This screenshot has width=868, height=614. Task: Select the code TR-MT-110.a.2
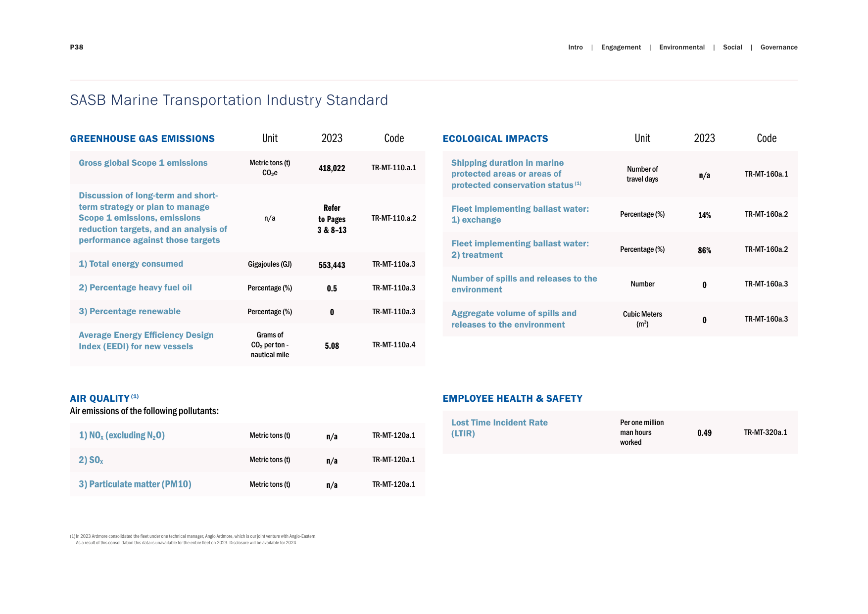click(x=394, y=218)
